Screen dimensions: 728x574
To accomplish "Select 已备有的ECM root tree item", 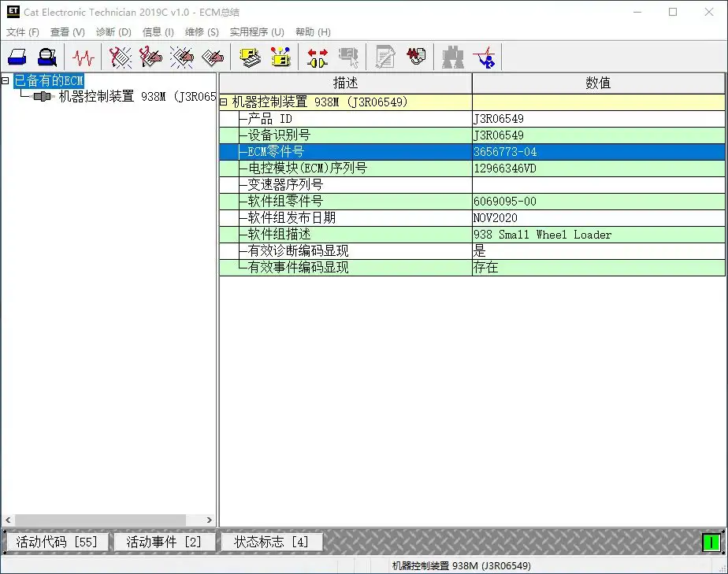I will tap(49, 80).
